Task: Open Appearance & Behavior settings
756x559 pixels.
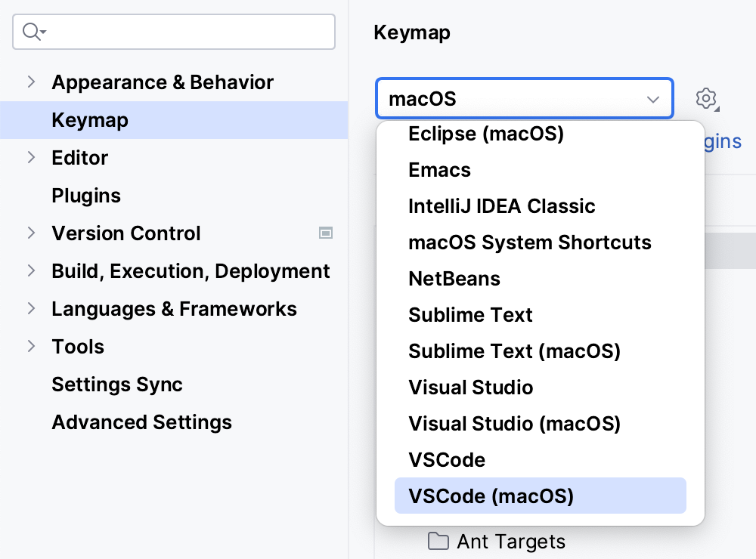Action: [163, 82]
